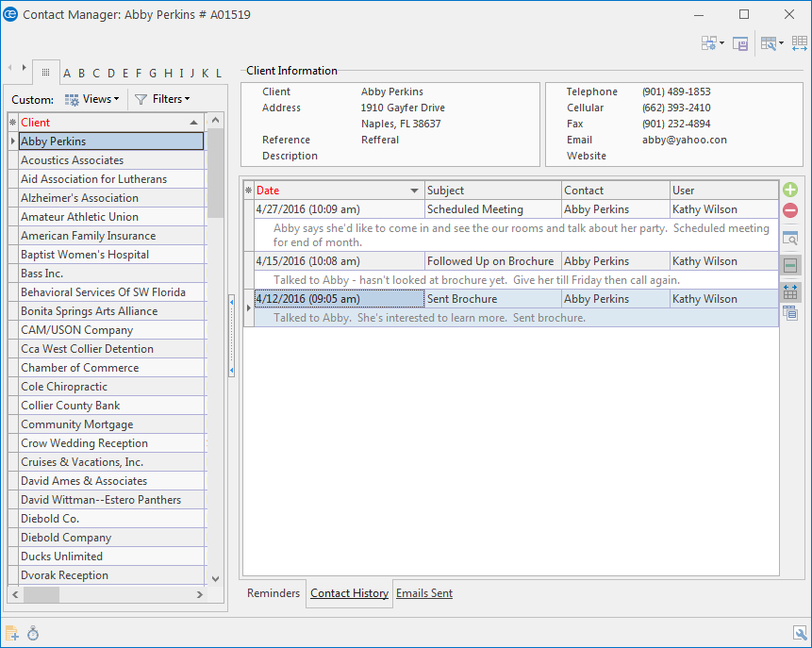Maximize the Contact Manager window
This screenshot has height=648, width=812.
[744, 14]
